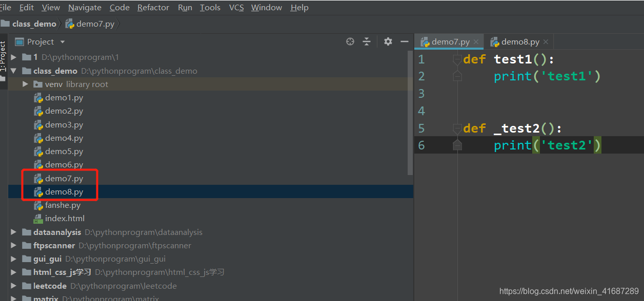The height and width of the screenshot is (301, 644).
Task: Open Project panel settings gear
Action: point(388,41)
